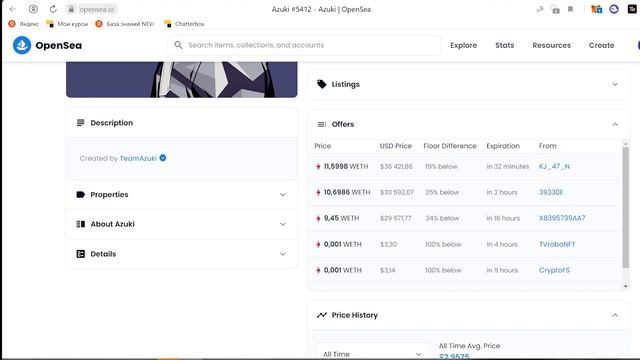The width and height of the screenshot is (640, 360).
Task: Open the Chatterbox bookmark
Action: [x=184, y=24]
